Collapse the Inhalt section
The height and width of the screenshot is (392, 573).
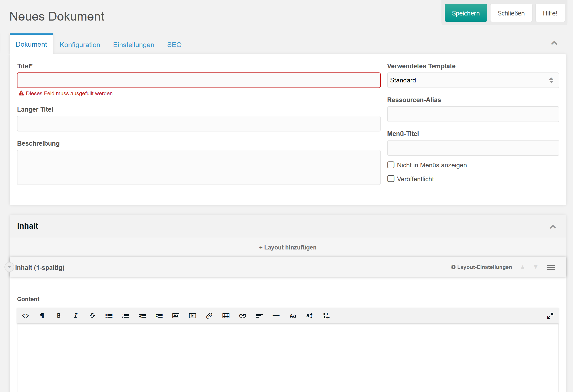(552, 226)
